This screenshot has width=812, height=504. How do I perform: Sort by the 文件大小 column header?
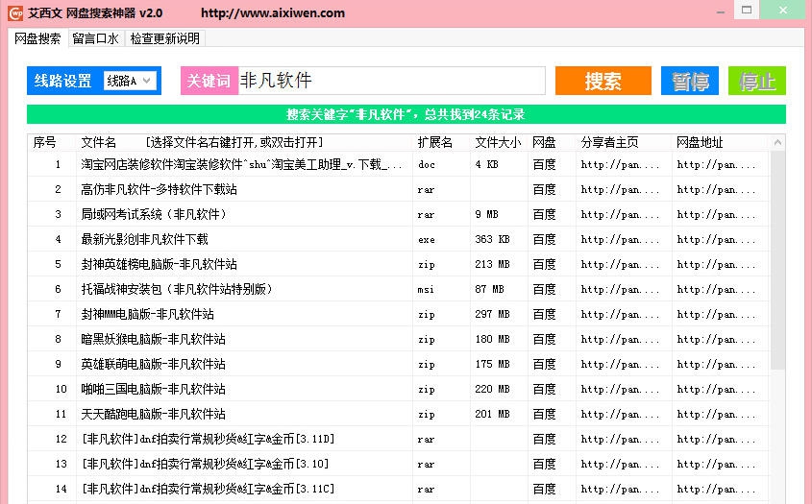(498, 142)
